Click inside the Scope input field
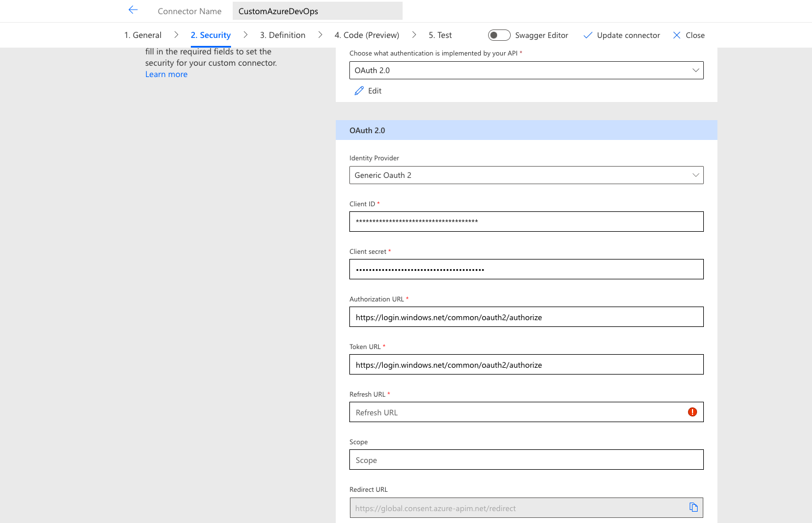 (527, 460)
